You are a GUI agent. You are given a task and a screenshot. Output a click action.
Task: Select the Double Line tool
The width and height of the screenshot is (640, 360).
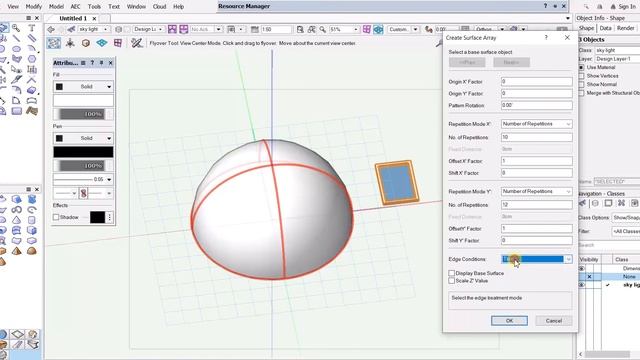coord(31,38)
